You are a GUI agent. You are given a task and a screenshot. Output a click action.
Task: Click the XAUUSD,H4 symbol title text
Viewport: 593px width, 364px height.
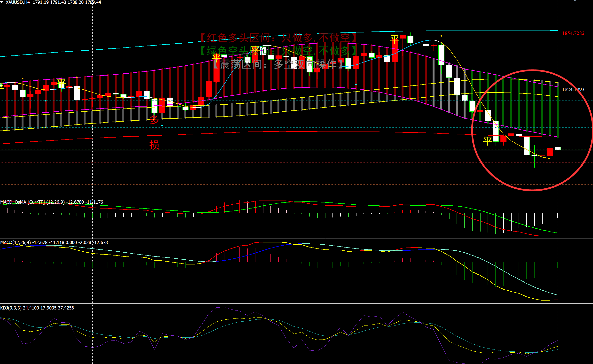[x=18, y=2]
